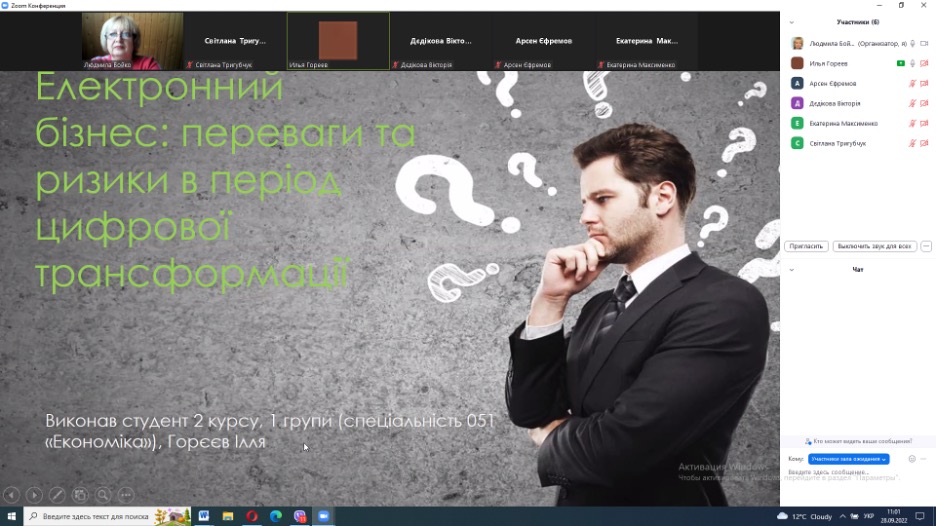The image size is (936, 526).
Task: Open Viber from the taskbar
Action: [300, 516]
